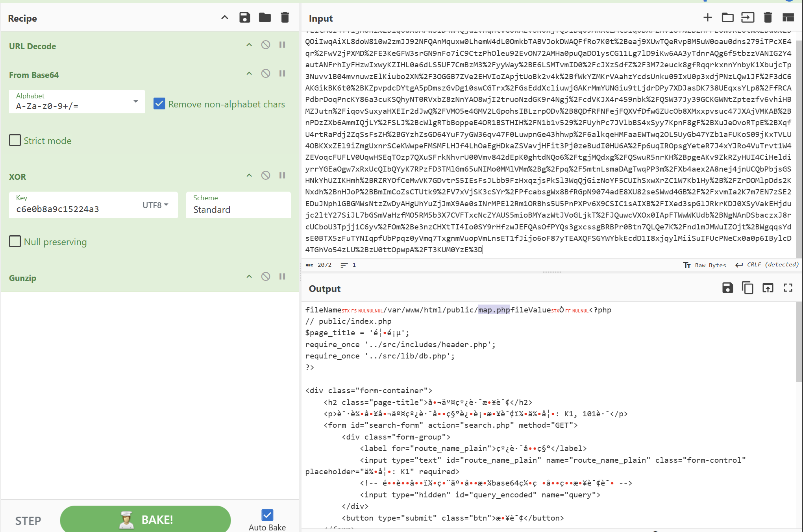The width and height of the screenshot is (803, 532).
Task: Open Raw Bytes input encoding selector
Action: [x=705, y=265]
